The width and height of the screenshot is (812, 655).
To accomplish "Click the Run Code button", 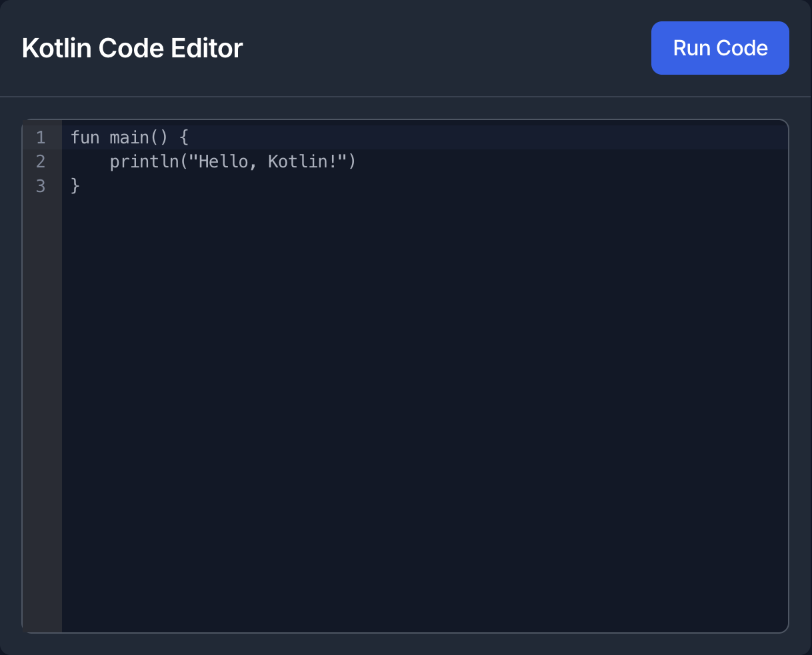I will 719,47.
